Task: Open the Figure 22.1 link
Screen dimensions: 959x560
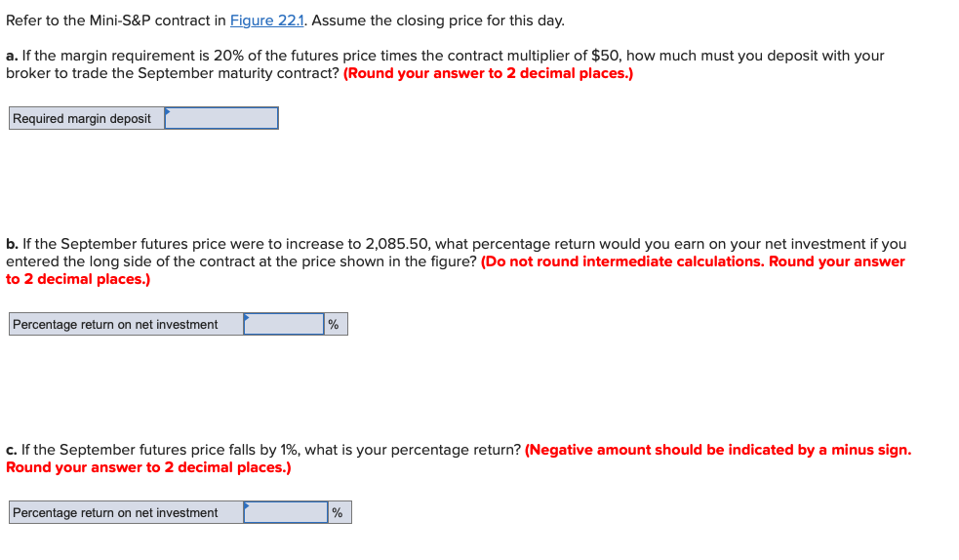Action: pyautogui.click(x=266, y=20)
